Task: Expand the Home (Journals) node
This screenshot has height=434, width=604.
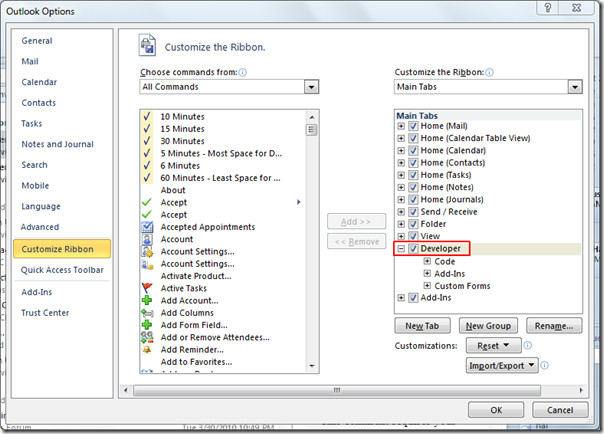Action: (x=401, y=200)
